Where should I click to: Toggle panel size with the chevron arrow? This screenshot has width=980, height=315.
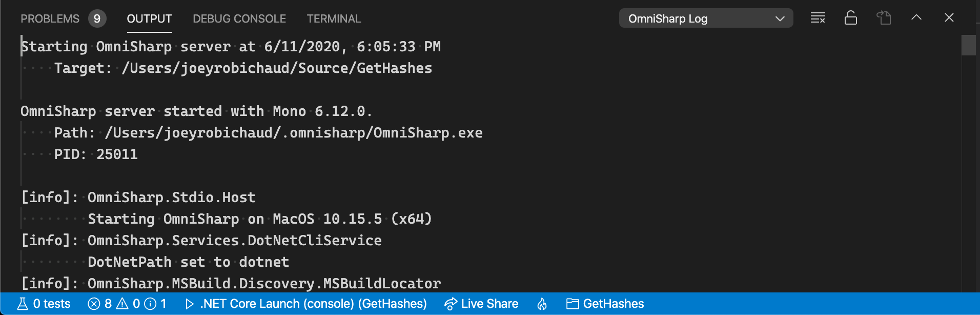point(915,17)
